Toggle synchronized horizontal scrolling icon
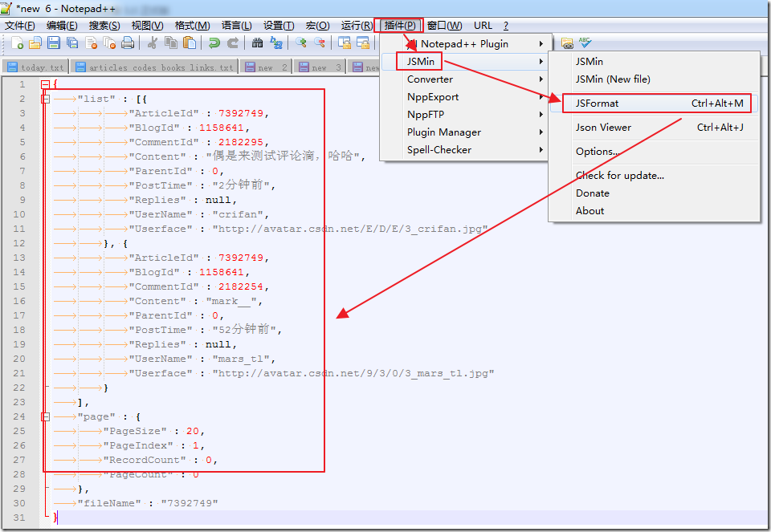 coord(363,43)
